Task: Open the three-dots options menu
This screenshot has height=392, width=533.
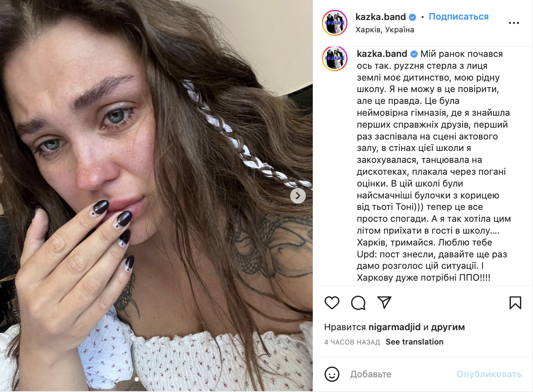Action: click(x=514, y=23)
